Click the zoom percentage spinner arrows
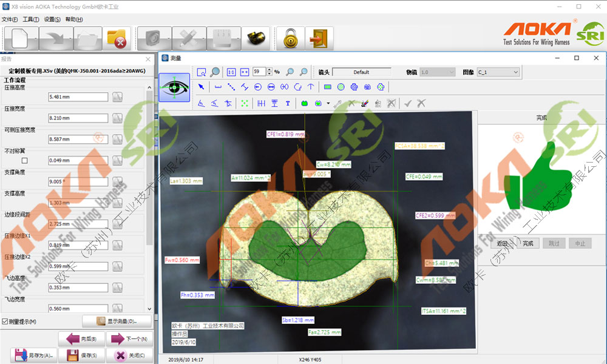Image resolution: width=607 pixels, height=364 pixels. [x=270, y=72]
